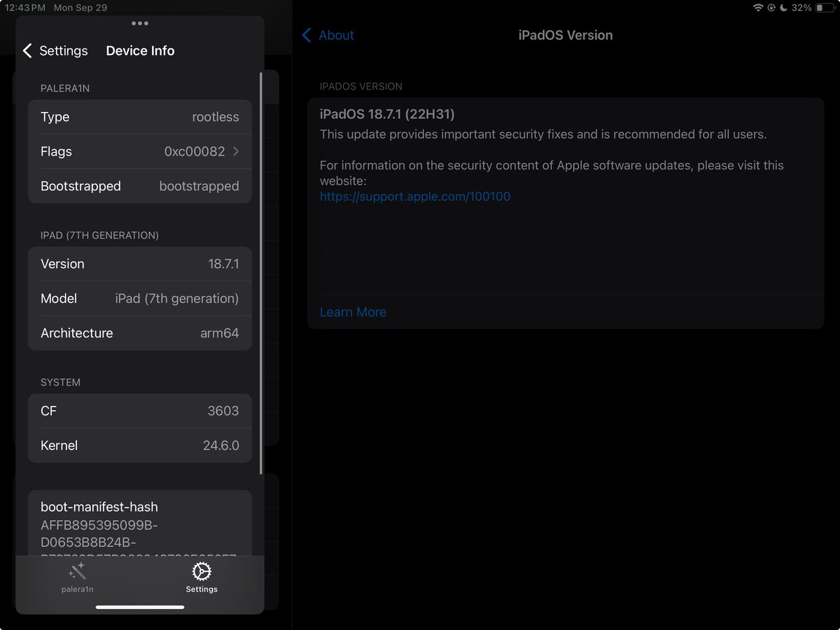This screenshot has height=630, width=840.
Task: Expand the Flags 0xc00082 disclosure chevron
Action: [239, 152]
